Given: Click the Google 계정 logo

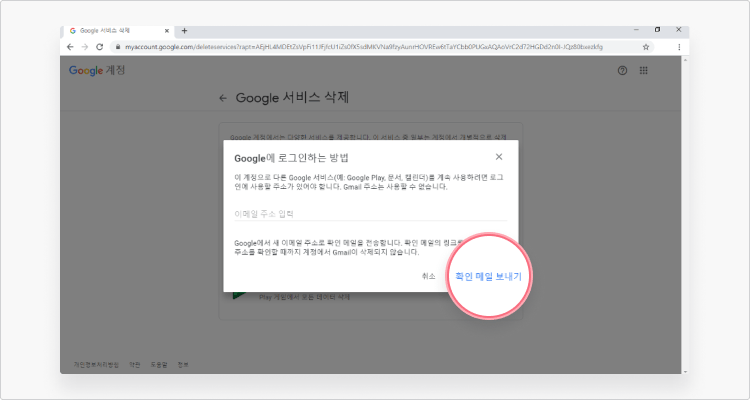Looking at the screenshot, I should coord(97,70).
